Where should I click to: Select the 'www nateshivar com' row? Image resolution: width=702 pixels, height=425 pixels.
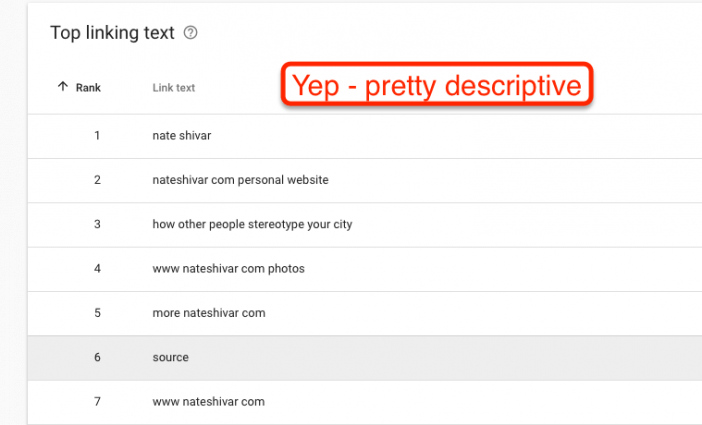coord(365,402)
